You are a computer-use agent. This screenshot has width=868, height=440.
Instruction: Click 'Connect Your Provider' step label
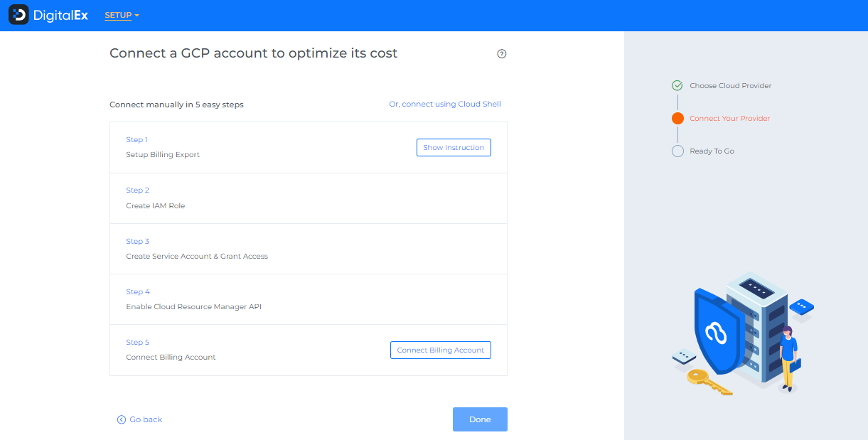click(729, 119)
